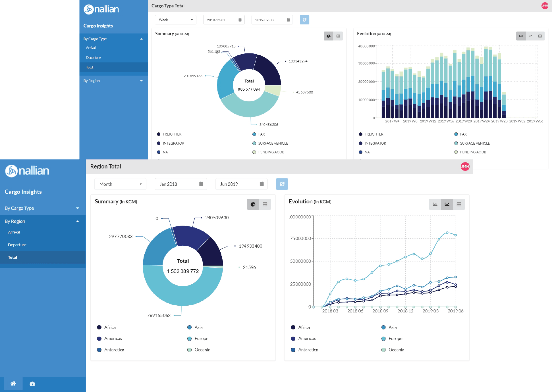This screenshot has height=392, width=552.
Task: Open the Week period dropdown
Action: 175,20
